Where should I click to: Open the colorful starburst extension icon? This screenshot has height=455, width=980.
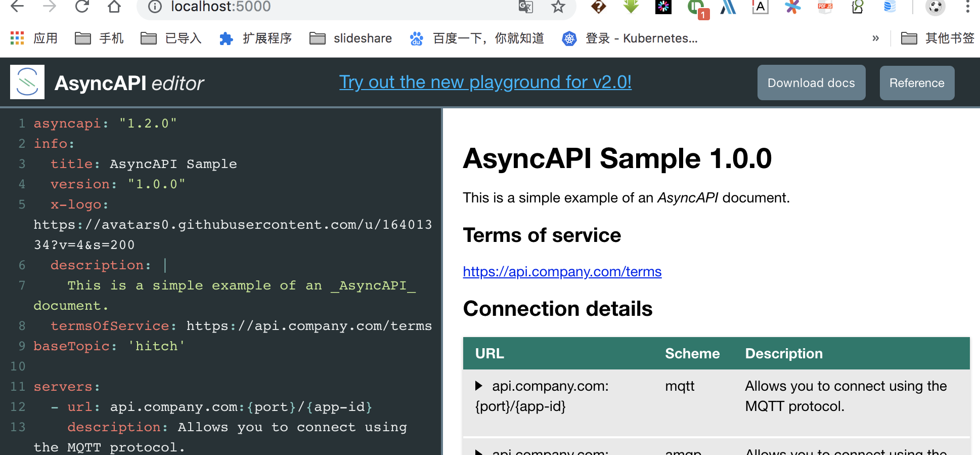[663, 7]
